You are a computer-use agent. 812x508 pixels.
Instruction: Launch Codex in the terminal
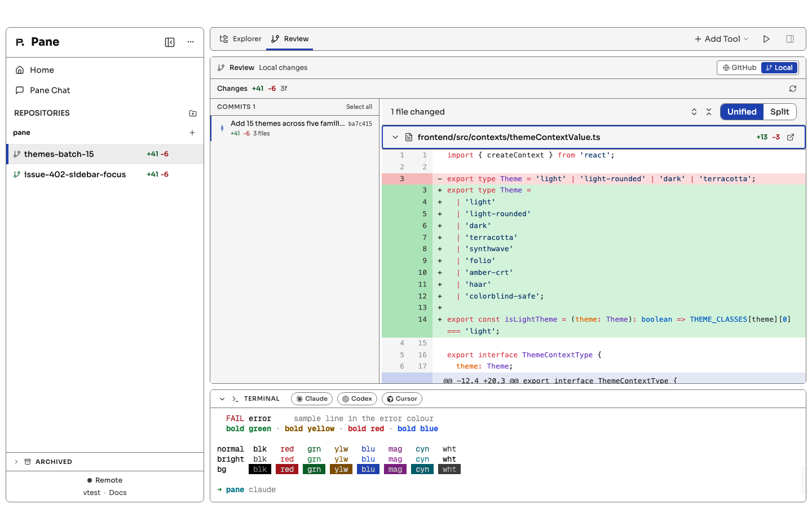click(358, 399)
